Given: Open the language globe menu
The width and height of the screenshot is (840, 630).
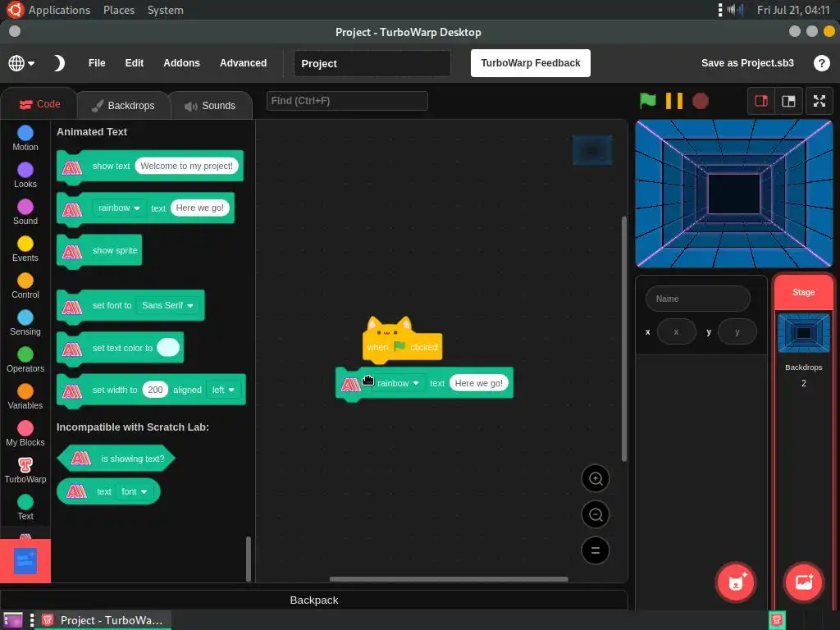Looking at the screenshot, I should tap(21, 63).
